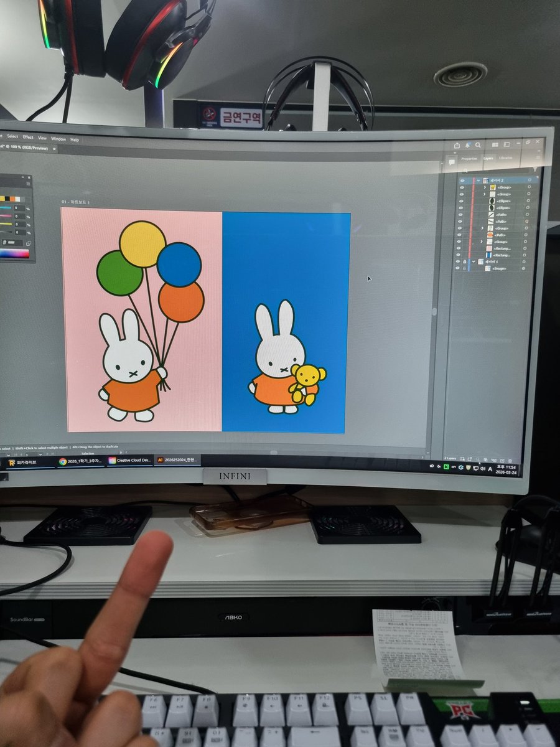Click the yellow slider in Color panel
The height and width of the screenshot is (747, 560).
point(6,224)
